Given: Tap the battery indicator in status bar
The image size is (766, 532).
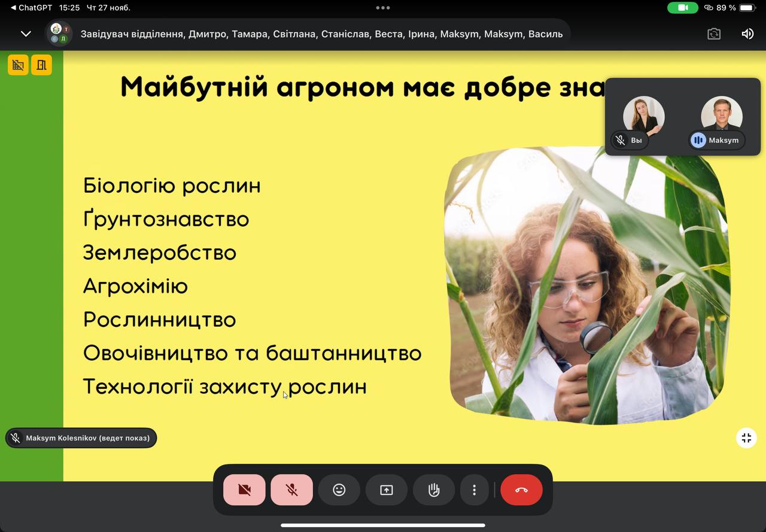Looking at the screenshot, I should tap(747, 8).
